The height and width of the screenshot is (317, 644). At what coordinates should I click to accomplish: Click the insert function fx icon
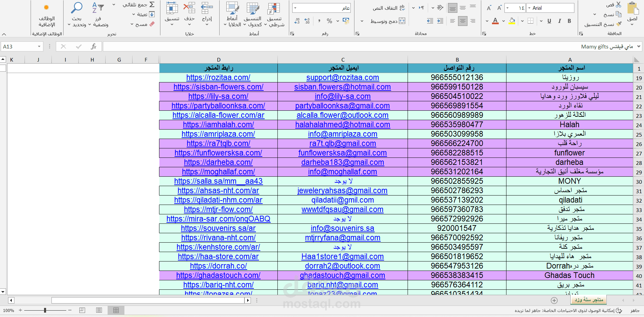pyautogui.click(x=93, y=46)
